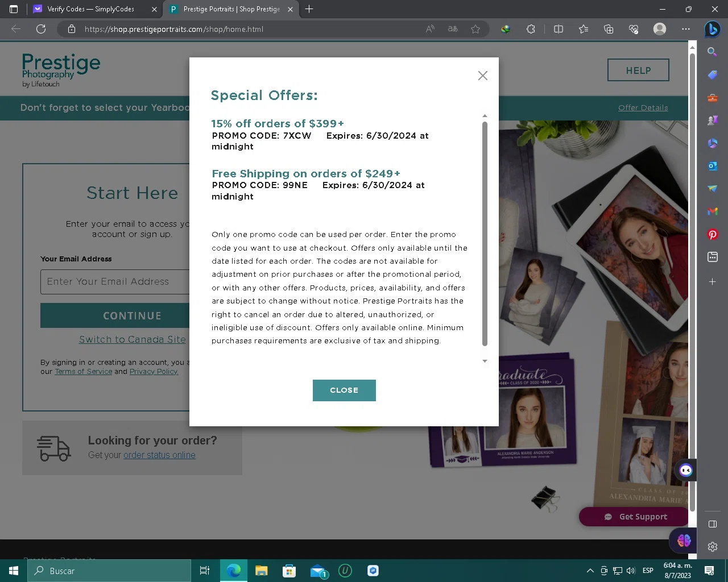Click the sidebar Search icon
Image resolution: width=728 pixels, height=582 pixels.
tap(712, 52)
